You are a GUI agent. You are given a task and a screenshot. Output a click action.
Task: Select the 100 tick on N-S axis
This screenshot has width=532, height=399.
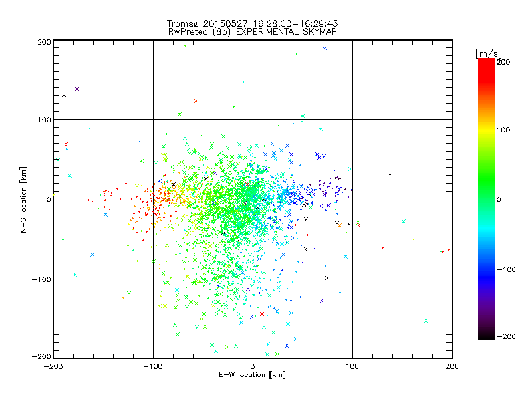(45, 120)
